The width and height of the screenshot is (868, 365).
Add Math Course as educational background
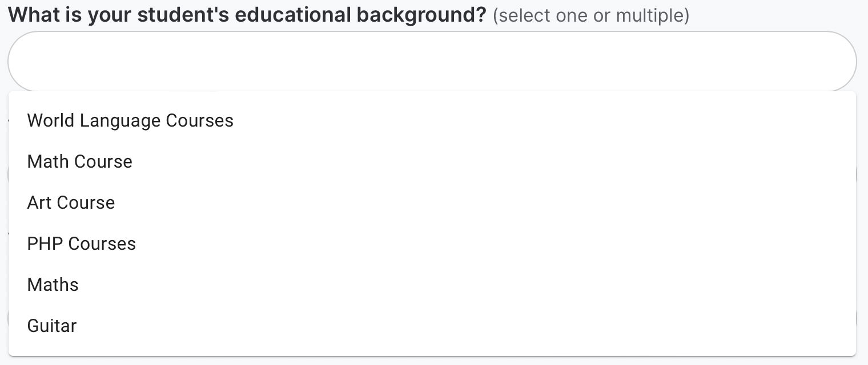click(80, 162)
